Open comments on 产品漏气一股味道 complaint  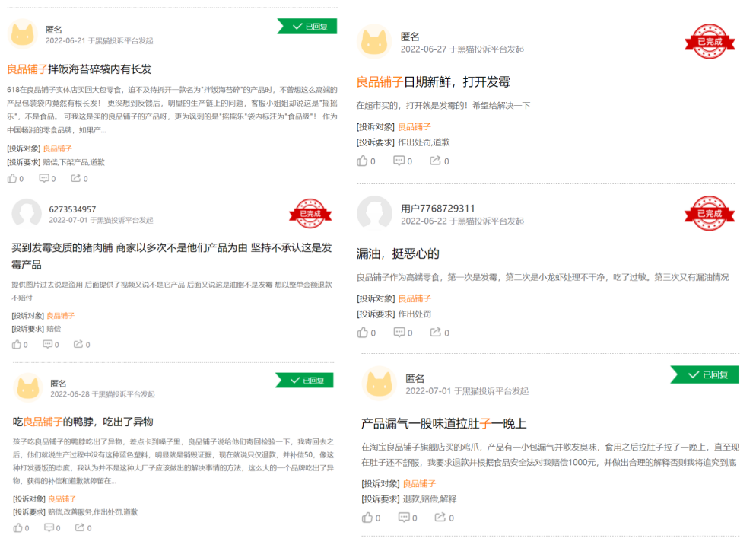click(408, 518)
